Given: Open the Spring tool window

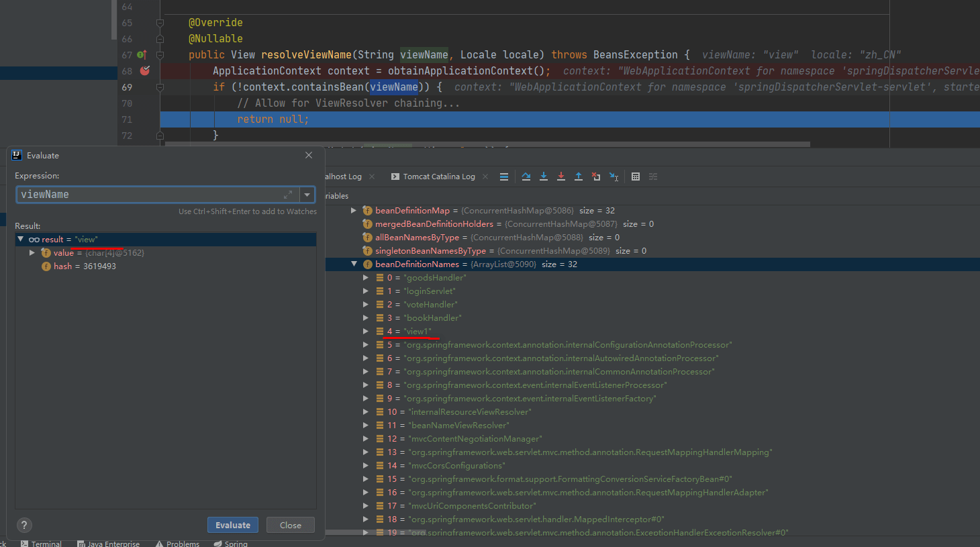Looking at the screenshot, I should 231,544.
